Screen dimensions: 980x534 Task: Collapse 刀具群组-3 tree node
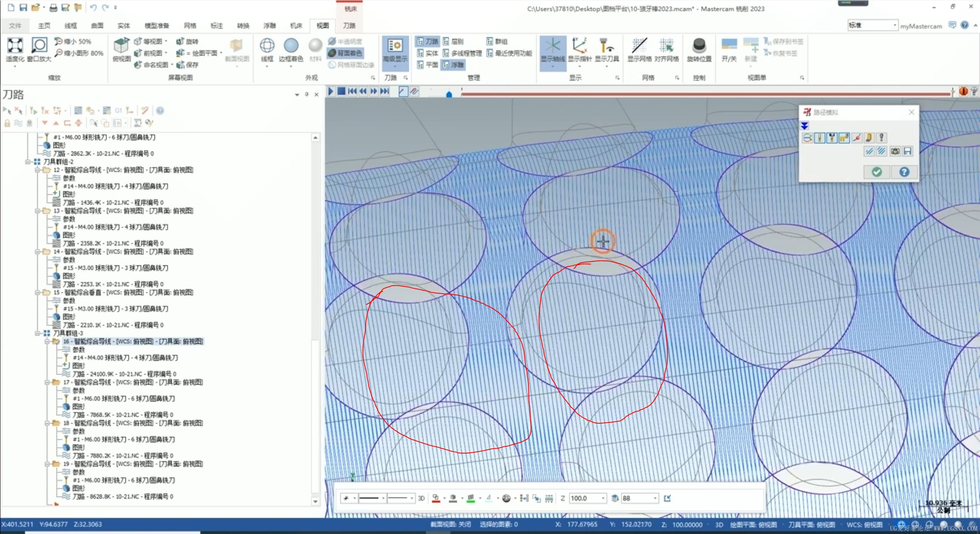(x=37, y=333)
